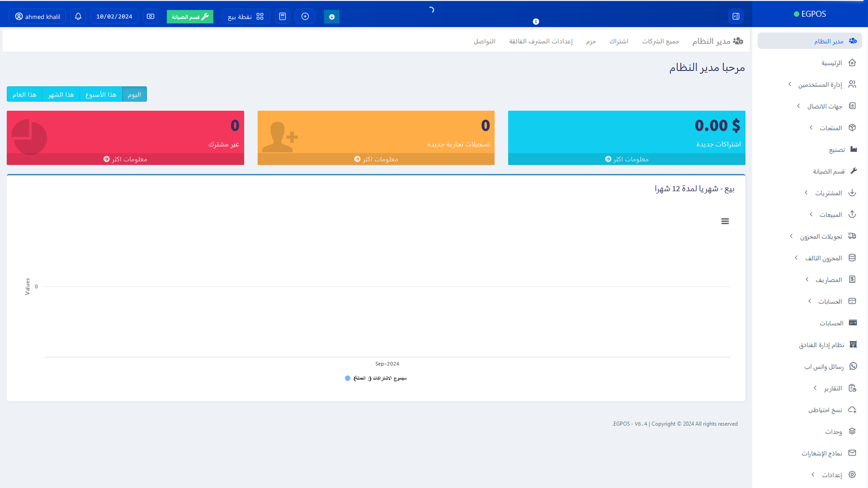Click the factory icon beside تصنيع
Screen dimensions: 868x488
[x=853, y=149]
